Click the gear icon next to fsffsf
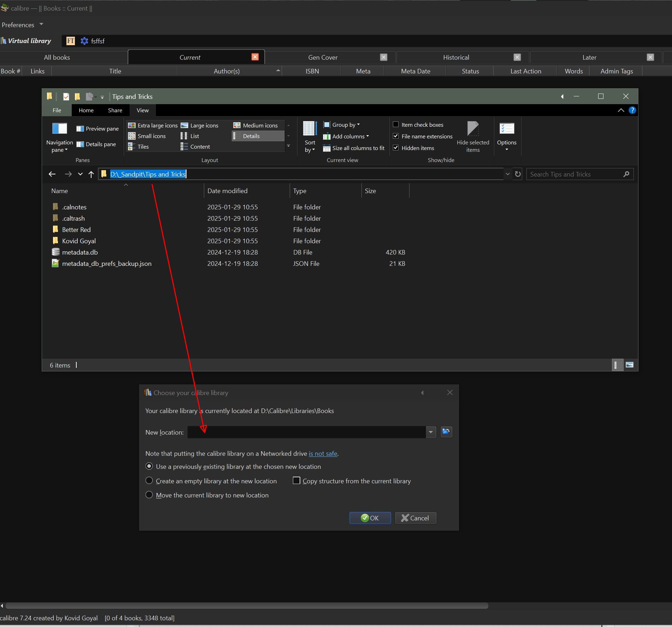 tap(84, 41)
